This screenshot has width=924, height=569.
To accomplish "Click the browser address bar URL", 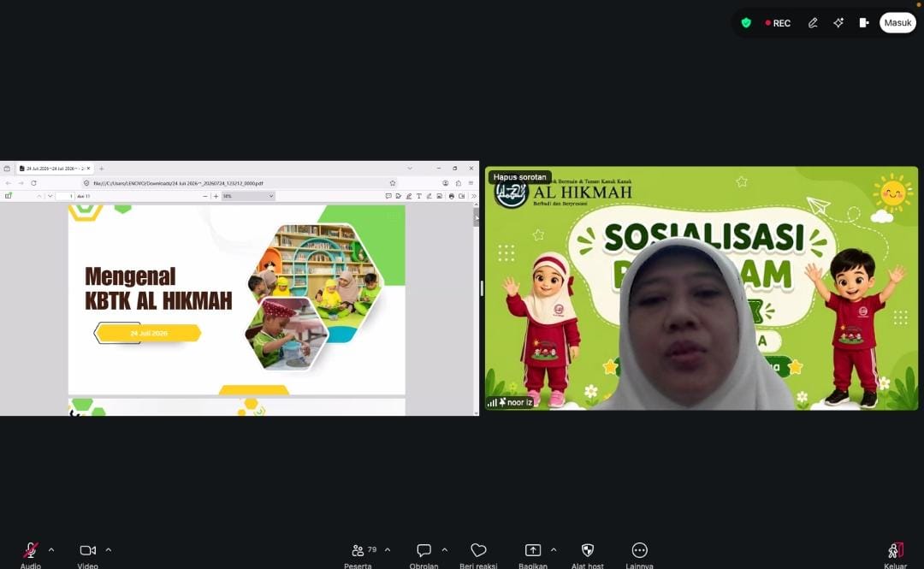I will (178, 183).
